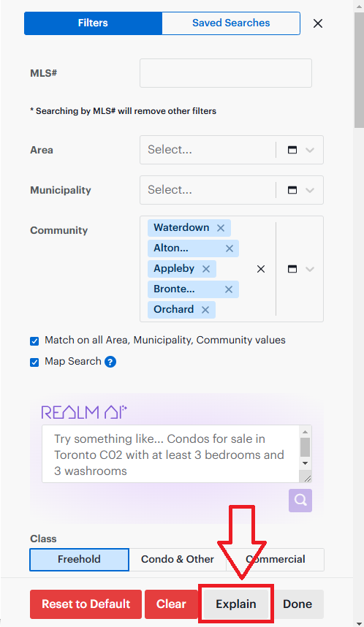Uncheck Match on all Area, Municipality, Community
This screenshot has width=364, height=627.
click(x=34, y=341)
